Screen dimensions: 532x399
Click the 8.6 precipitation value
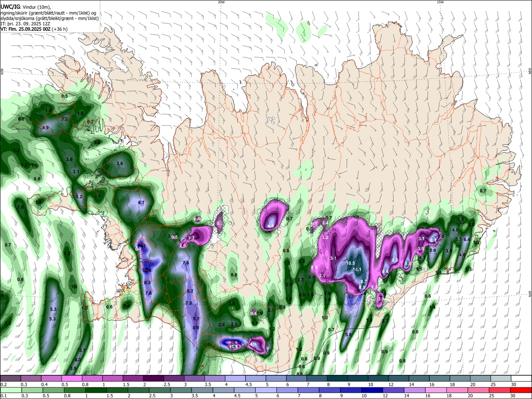pyautogui.click(x=196, y=328)
